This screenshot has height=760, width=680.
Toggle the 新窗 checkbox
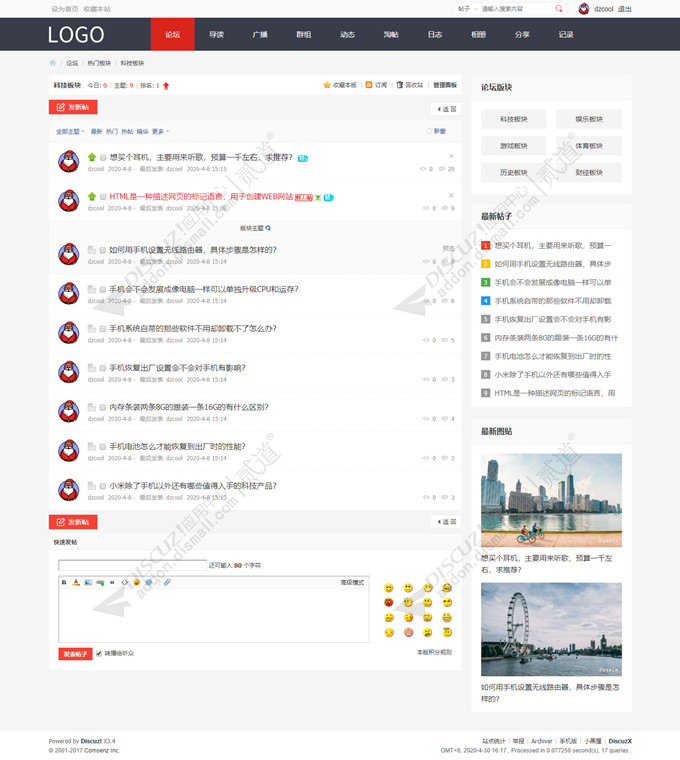pyautogui.click(x=429, y=131)
